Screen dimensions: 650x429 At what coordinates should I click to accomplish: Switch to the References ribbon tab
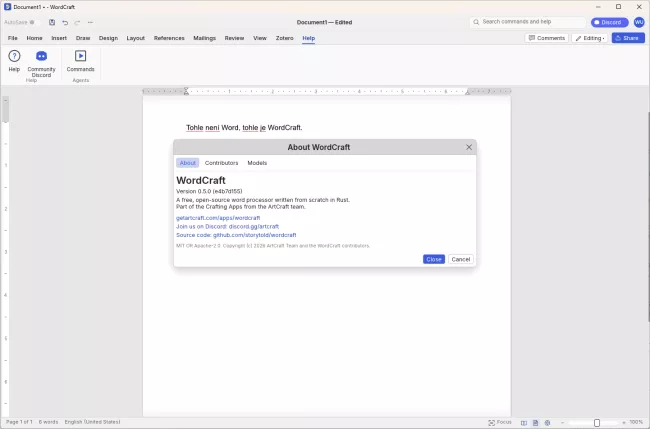169,38
